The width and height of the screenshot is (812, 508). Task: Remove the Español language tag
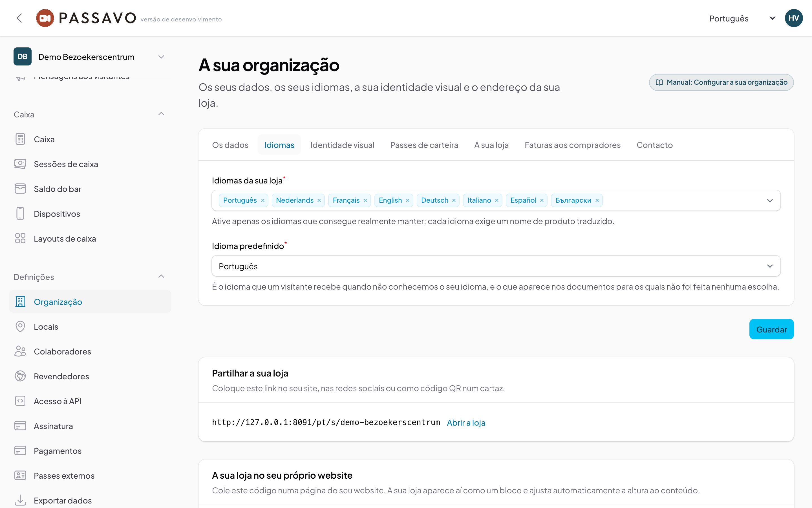pos(542,201)
